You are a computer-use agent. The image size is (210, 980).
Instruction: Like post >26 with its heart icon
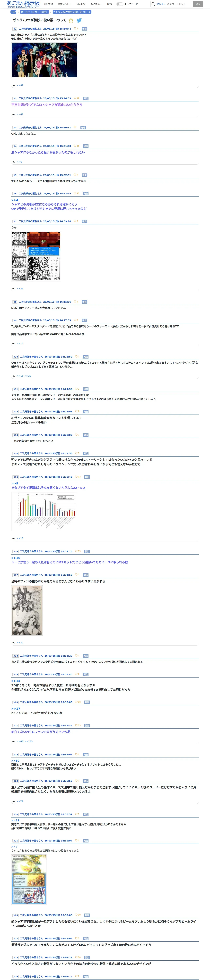click(76, 915)
